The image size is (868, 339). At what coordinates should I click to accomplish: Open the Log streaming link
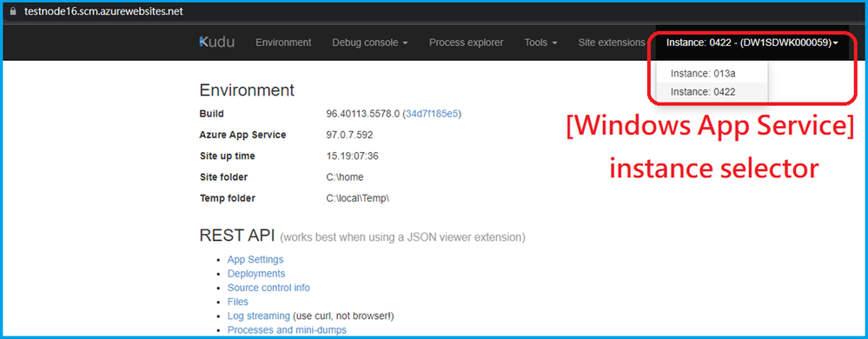coord(259,316)
